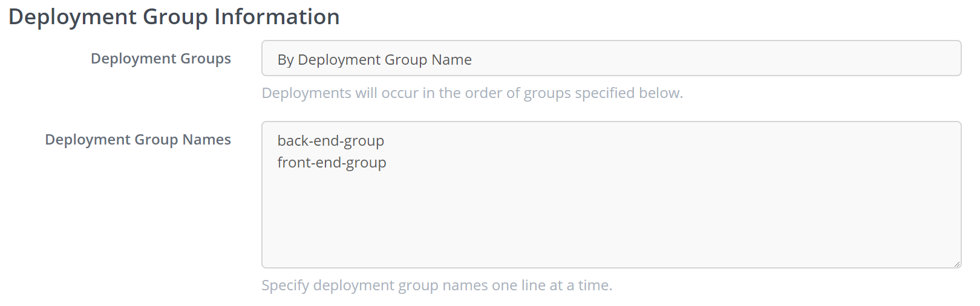Open the Deployment Groups dropdown
Image resolution: width=980 pixels, height=306 pixels.
click(611, 59)
